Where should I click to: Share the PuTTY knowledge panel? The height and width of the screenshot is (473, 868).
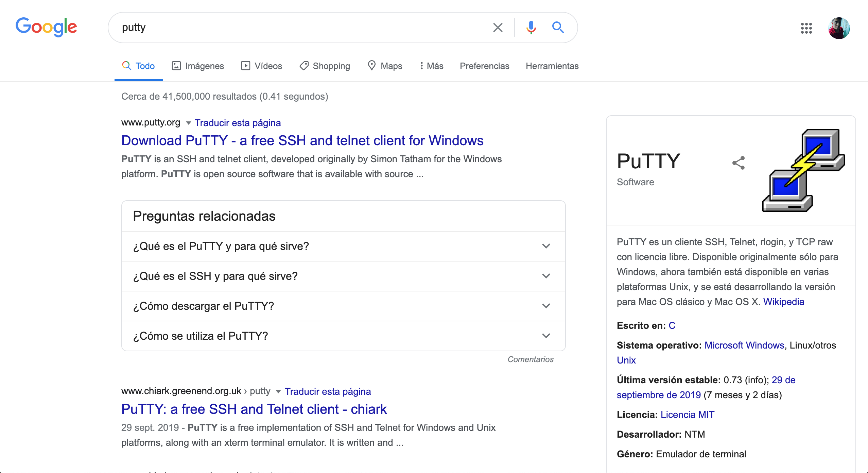(x=739, y=163)
